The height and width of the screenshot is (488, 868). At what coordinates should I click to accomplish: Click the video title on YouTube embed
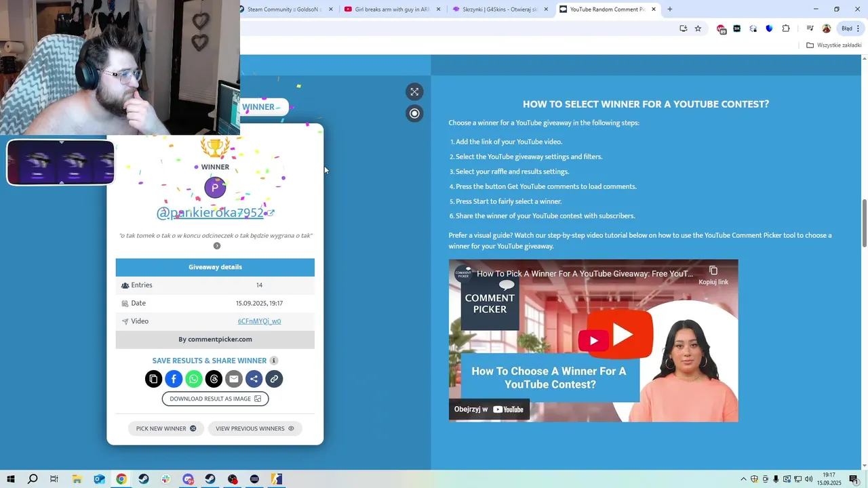pos(585,274)
